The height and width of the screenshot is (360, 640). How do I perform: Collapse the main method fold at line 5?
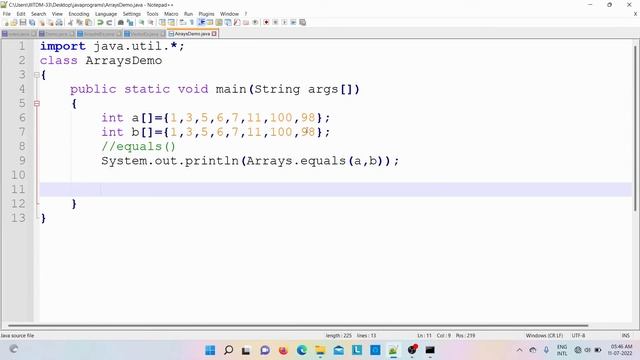click(37, 104)
